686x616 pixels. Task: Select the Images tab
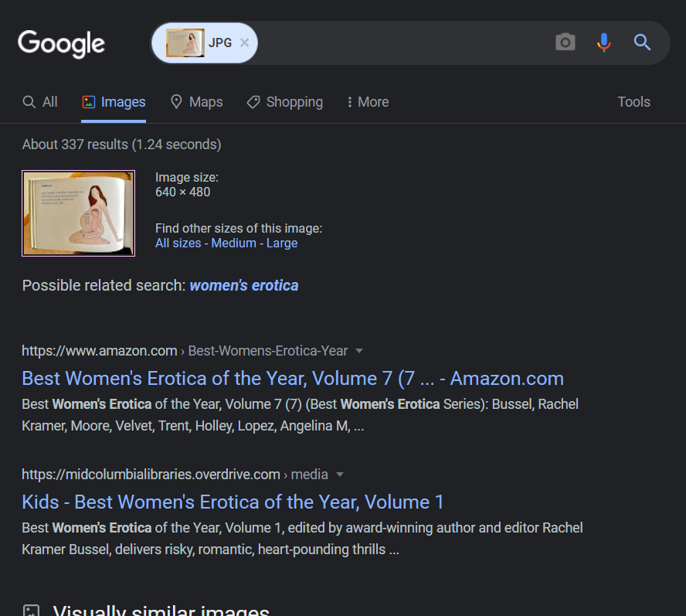pyautogui.click(x=114, y=102)
